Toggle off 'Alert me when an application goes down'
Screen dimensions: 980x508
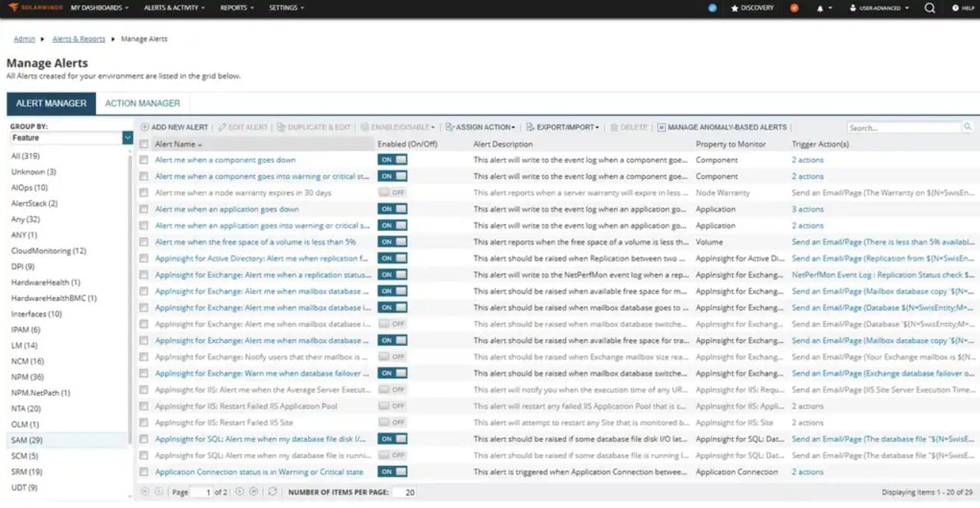[392, 209]
